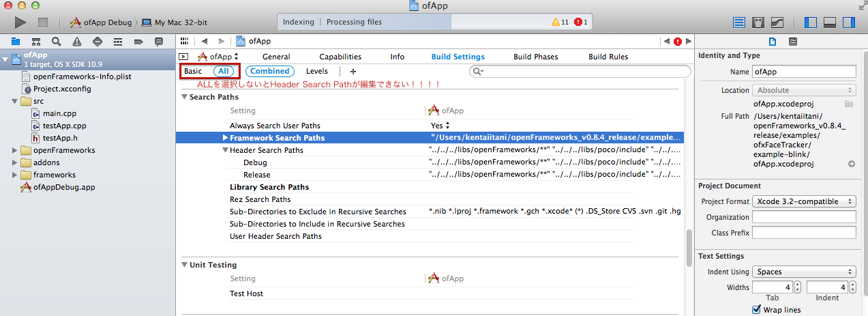Open the Always Search User Paths Yes popup
Image resolution: width=868 pixels, height=316 pixels.
tap(440, 126)
